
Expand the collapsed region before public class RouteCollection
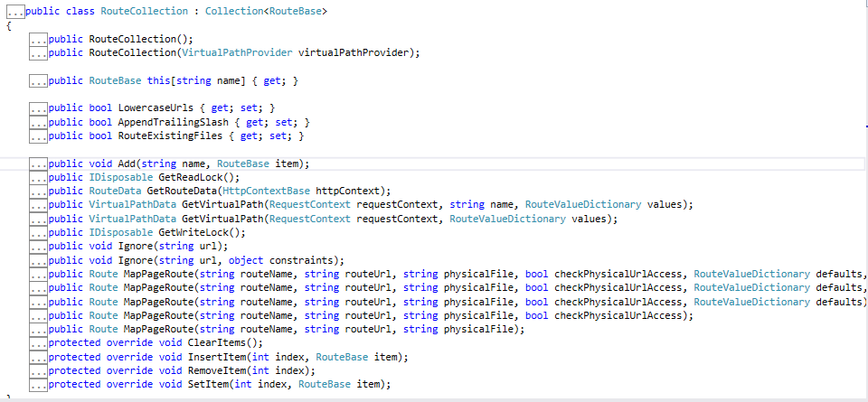point(15,11)
